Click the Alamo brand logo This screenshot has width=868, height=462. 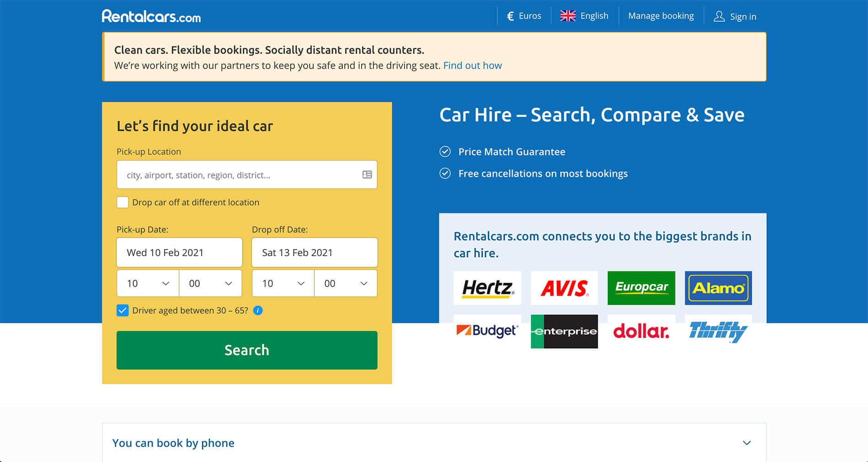[x=718, y=288]
